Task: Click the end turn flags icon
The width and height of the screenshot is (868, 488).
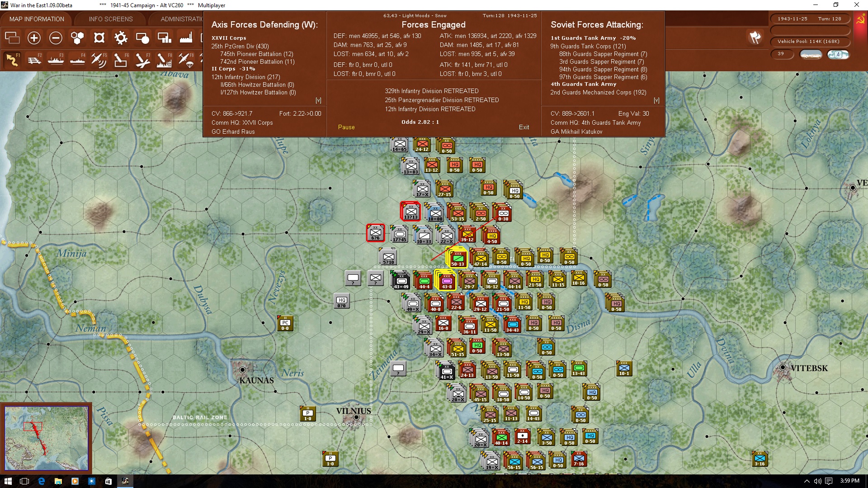Action: (x=755, y=38)
